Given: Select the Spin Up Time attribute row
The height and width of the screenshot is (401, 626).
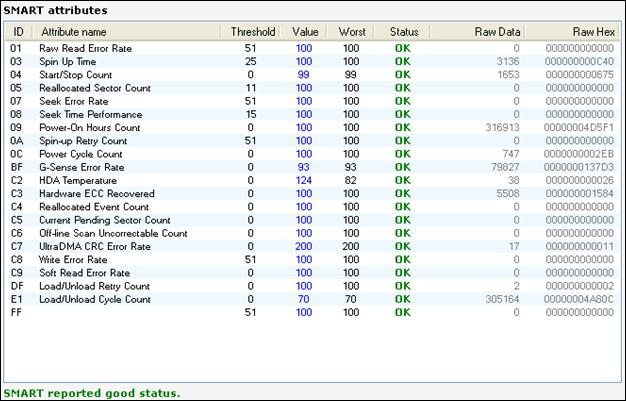Looking at the screenshot, I should (68, 61).
